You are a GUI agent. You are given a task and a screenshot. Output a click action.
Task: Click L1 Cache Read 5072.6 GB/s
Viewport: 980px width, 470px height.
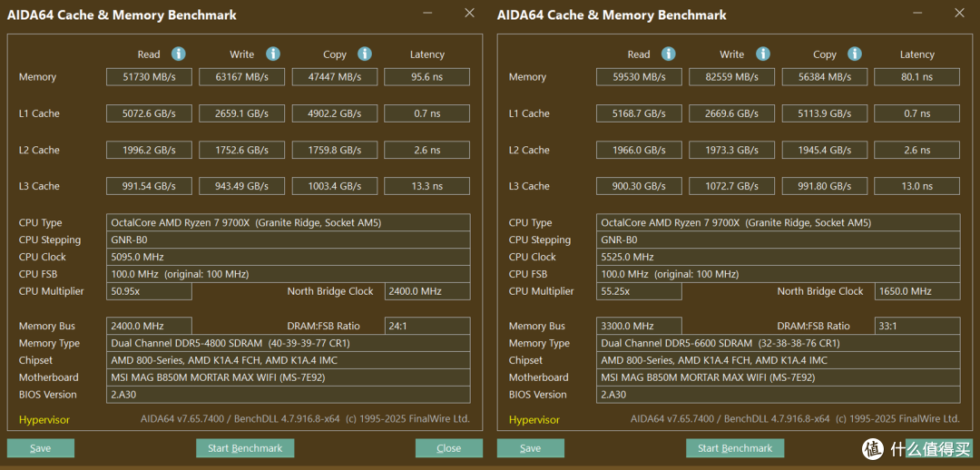[x=149, y=113]
